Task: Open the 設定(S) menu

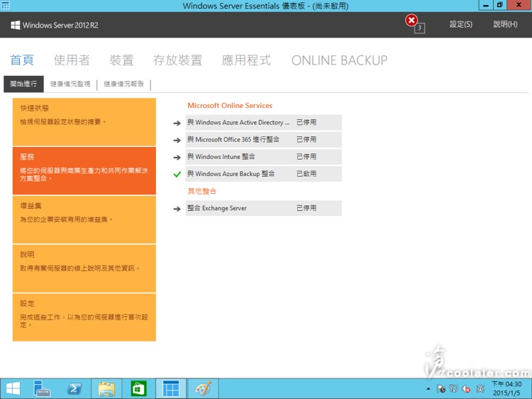Action: pos(461,24)
